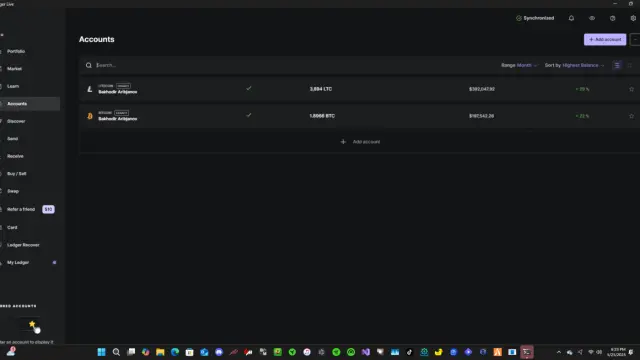Open the help question mark icon
Image resolution: width=640 pixels, height=360 pixels.
pos(613,18)
